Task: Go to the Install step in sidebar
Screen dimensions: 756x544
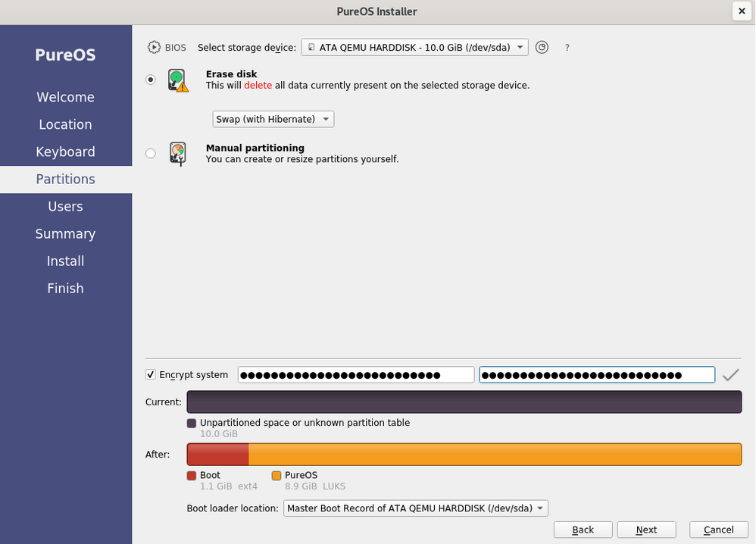Action: (x=66, y=261)
